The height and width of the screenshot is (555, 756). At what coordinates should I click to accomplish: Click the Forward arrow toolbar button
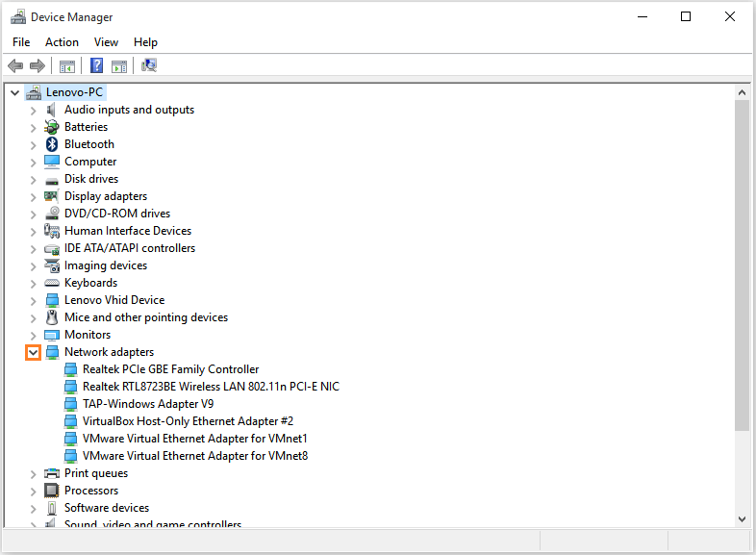[38, 65]
